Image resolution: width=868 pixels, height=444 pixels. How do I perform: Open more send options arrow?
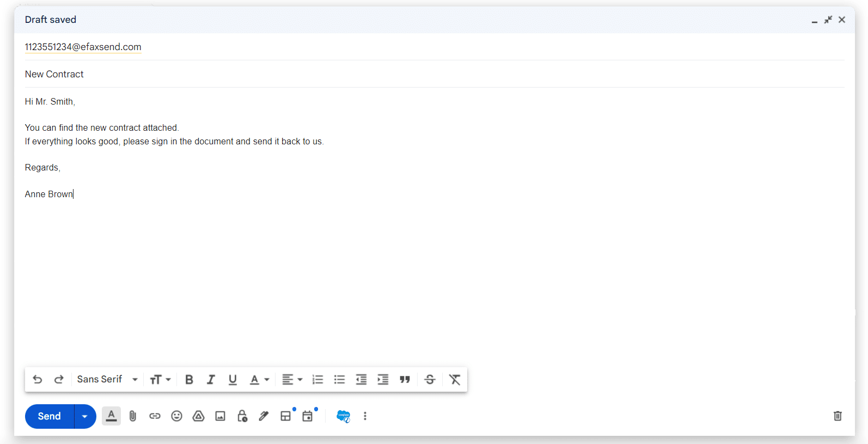point(85,416)
